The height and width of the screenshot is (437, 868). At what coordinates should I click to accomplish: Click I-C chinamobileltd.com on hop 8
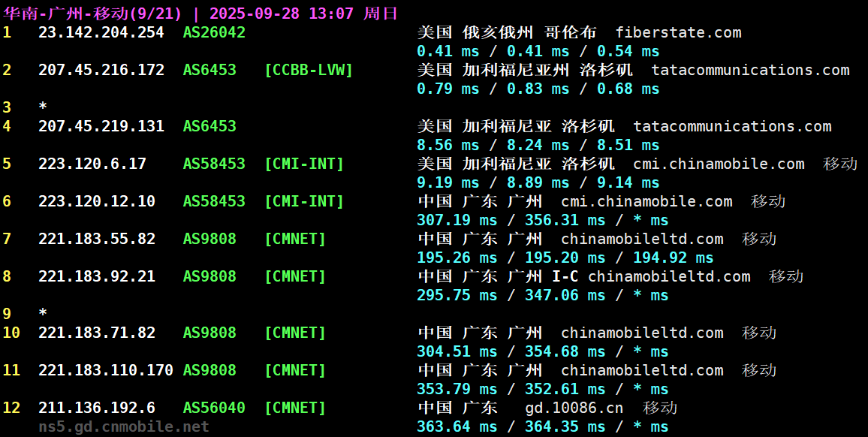coord(651,276)
